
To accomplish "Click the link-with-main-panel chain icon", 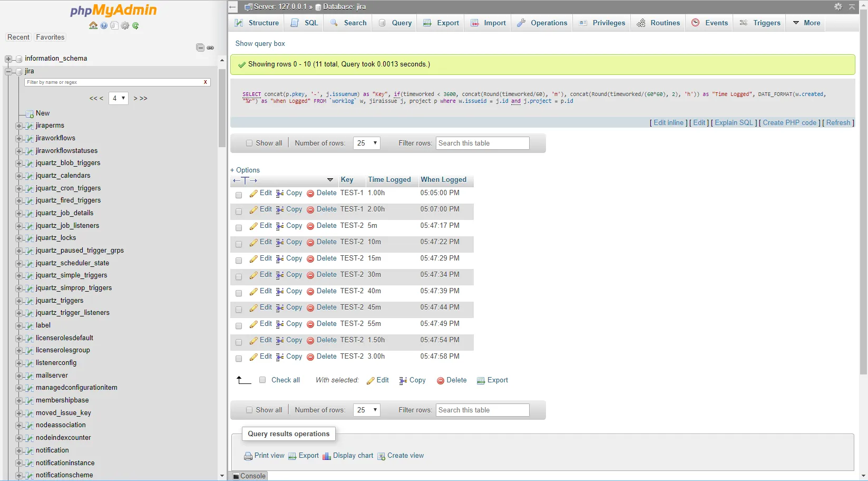I will [210, 47].
